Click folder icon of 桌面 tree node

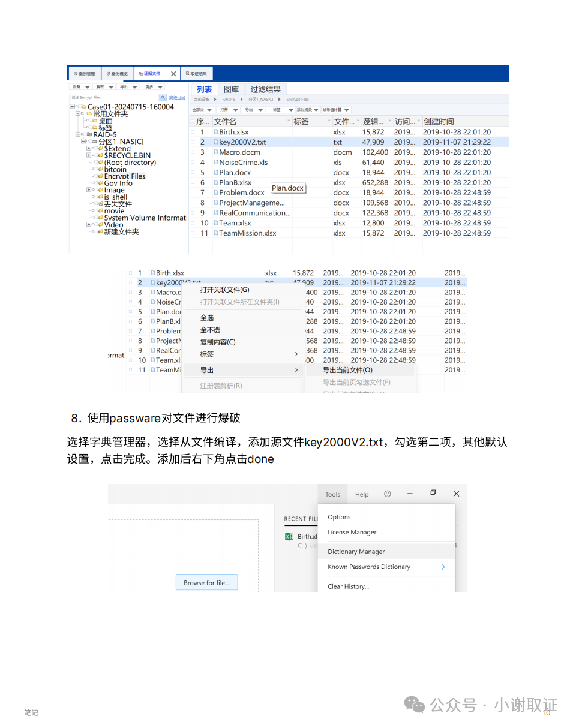pyautogui.click(x=95, y=121)
